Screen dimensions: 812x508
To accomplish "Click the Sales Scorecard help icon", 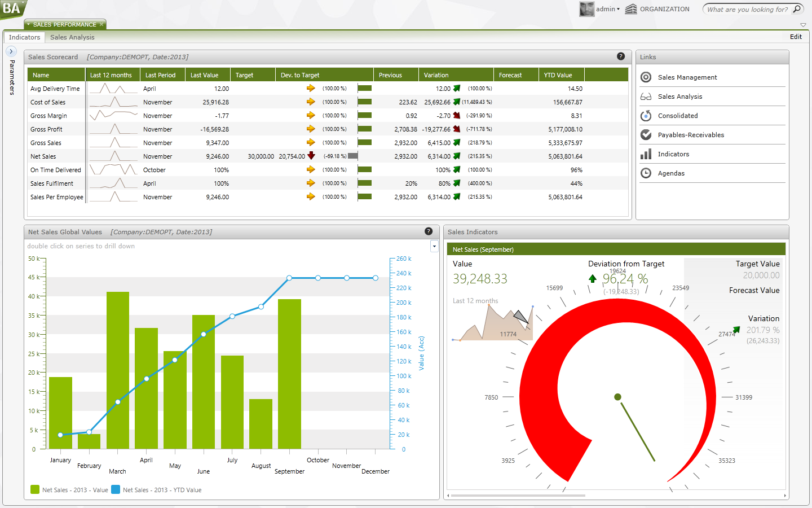I will [621, 56].
